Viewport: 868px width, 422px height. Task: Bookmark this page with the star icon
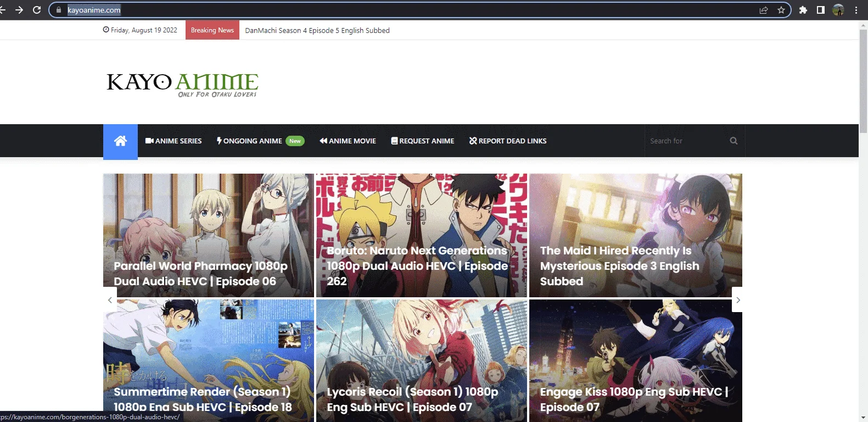781,10
